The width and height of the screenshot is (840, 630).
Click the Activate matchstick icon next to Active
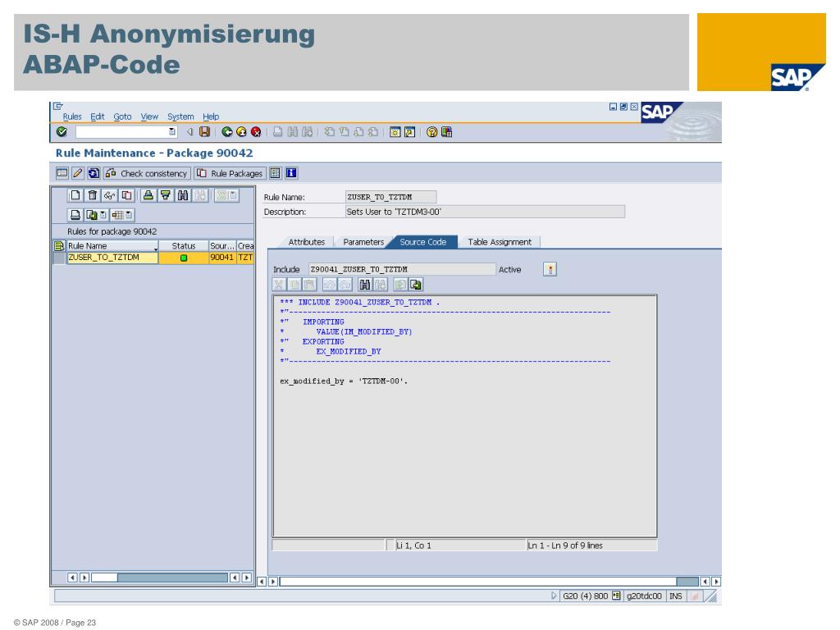click(550, 269)
